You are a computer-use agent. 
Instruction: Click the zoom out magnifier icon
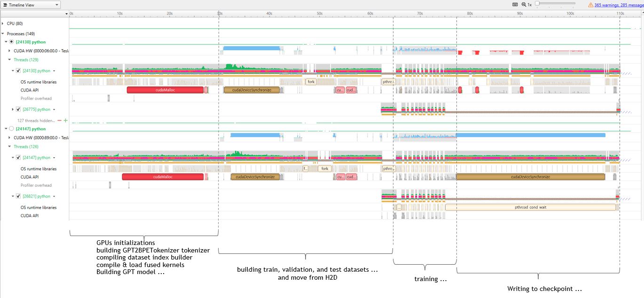click(x=523, y=5)
